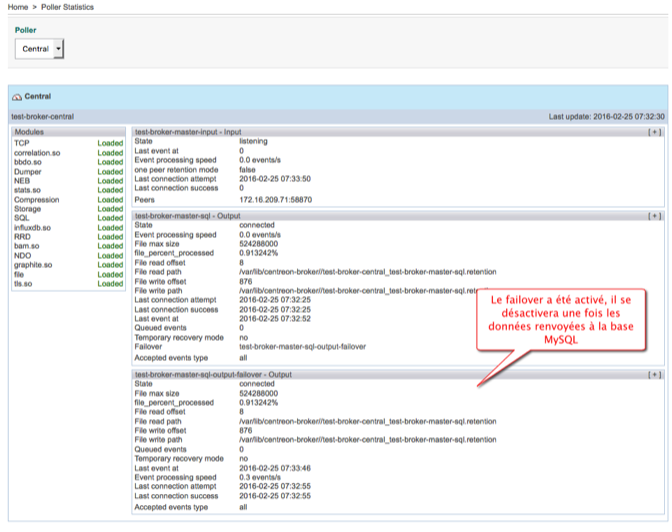
Task: Go to Home in the breadcrumb
Action: (16, 7)
